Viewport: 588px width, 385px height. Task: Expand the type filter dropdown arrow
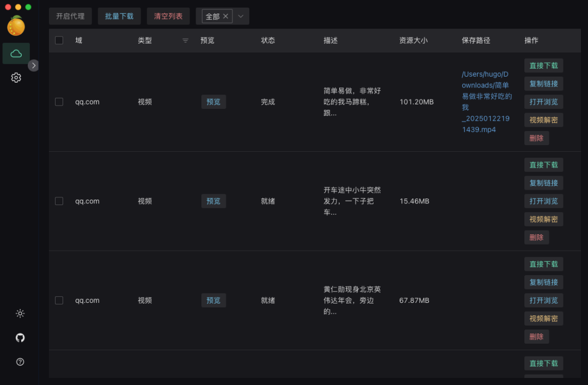(x=241, y=16)
